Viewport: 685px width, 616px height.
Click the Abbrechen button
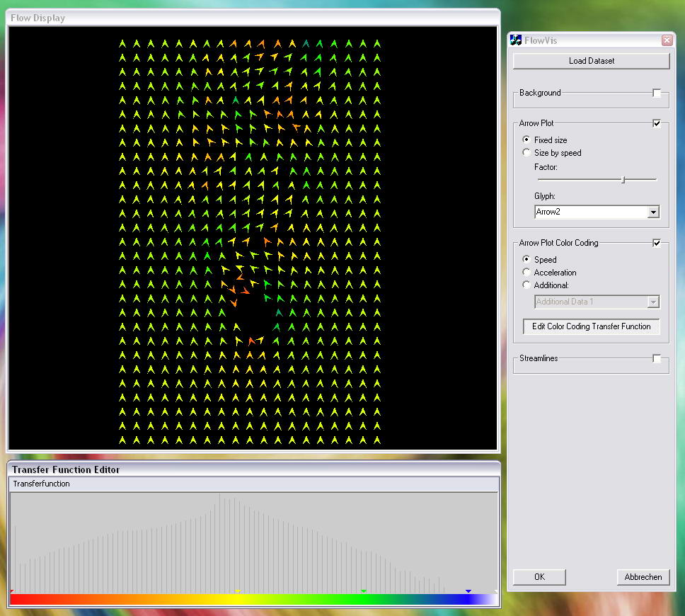click(643, 577)
